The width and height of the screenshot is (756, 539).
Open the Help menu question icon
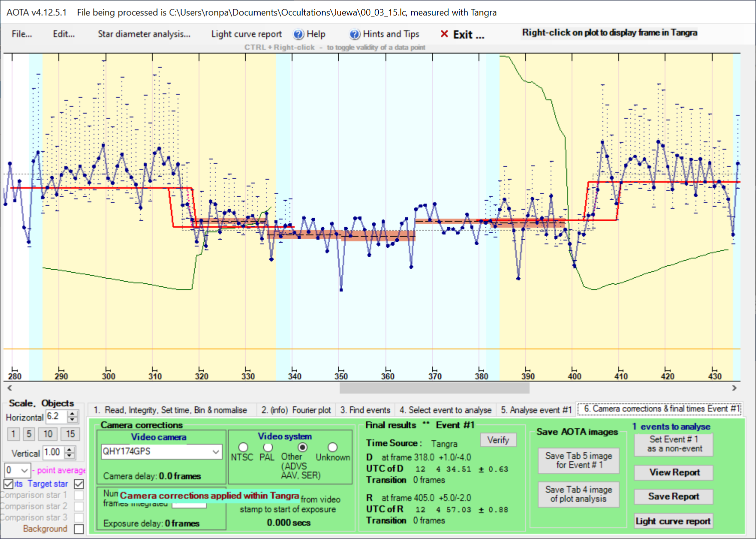[x=299, y=34]
